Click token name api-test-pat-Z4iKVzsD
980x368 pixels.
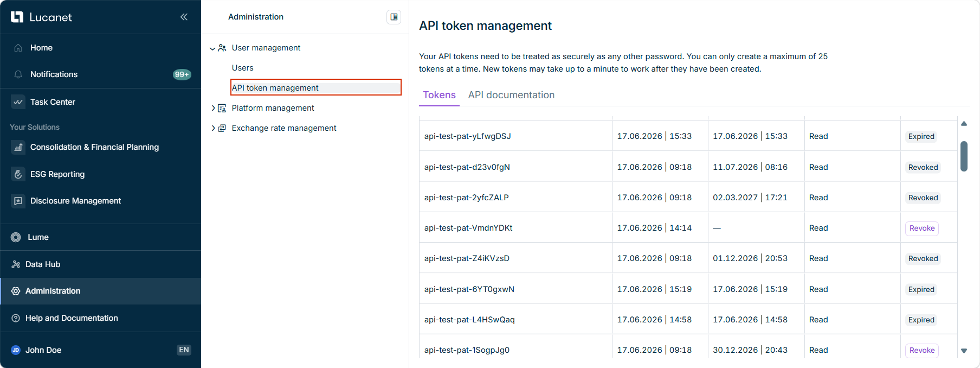click(x=467, y=258)
